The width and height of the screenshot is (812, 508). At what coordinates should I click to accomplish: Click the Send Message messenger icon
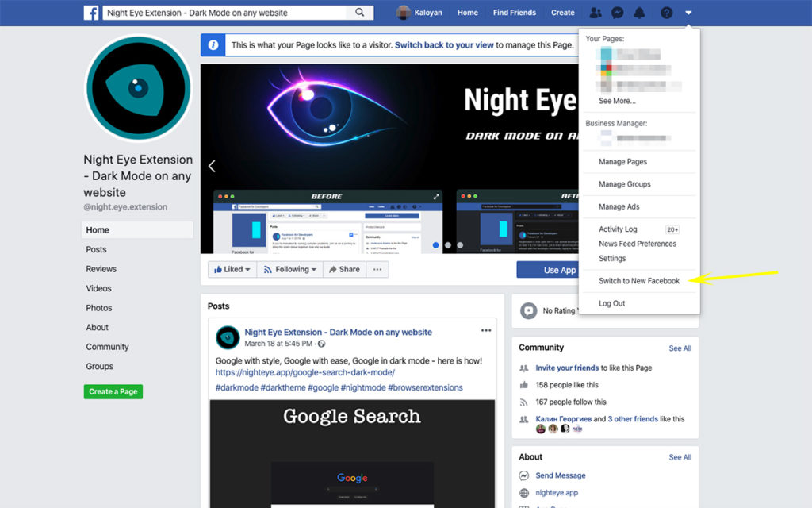[524, 475]
